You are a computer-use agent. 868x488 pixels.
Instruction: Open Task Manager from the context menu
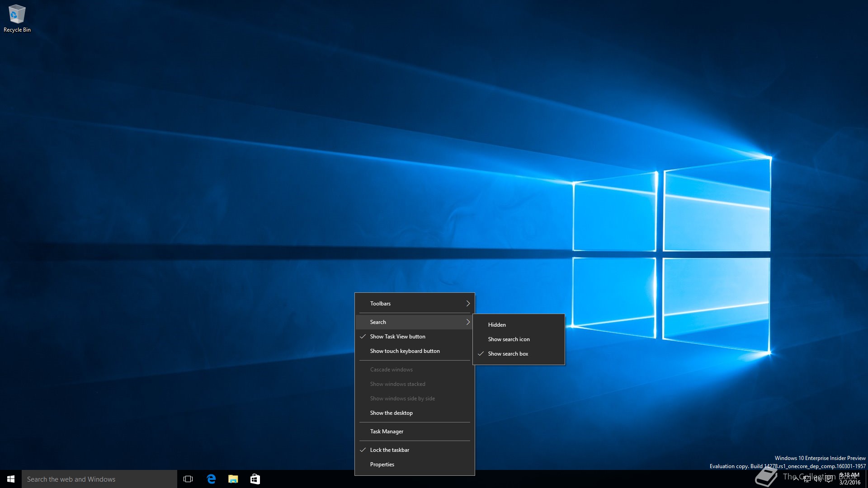click(x=415, y=432)
